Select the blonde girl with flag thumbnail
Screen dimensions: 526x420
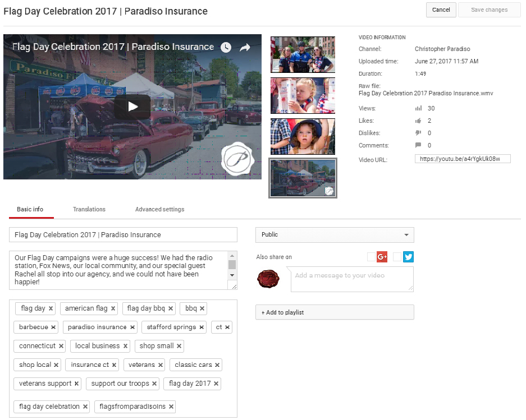coord(303,95)
